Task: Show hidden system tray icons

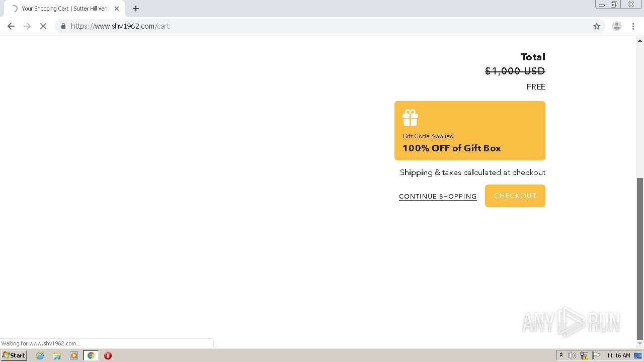Action: click(561, 355)
